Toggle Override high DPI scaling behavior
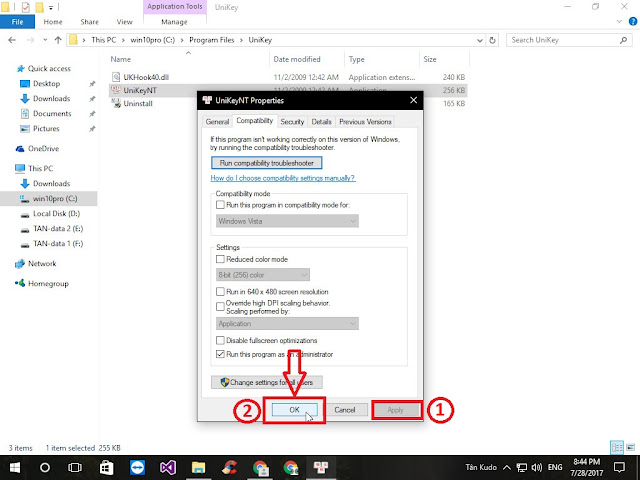Viewport: 640px width, 480px height. point(220,307)
